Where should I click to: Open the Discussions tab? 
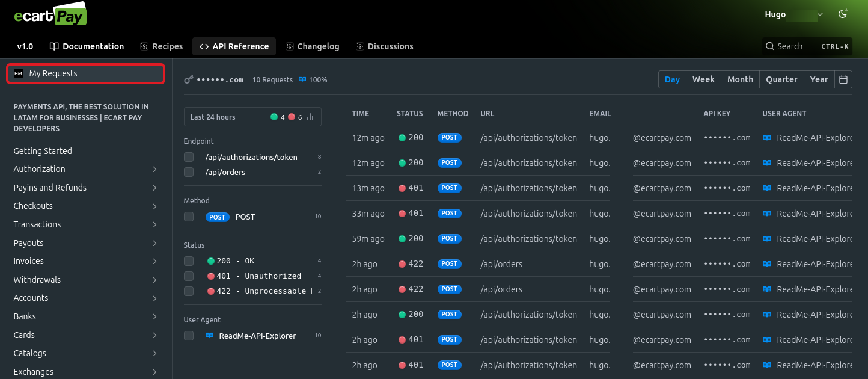coord(384,46)
